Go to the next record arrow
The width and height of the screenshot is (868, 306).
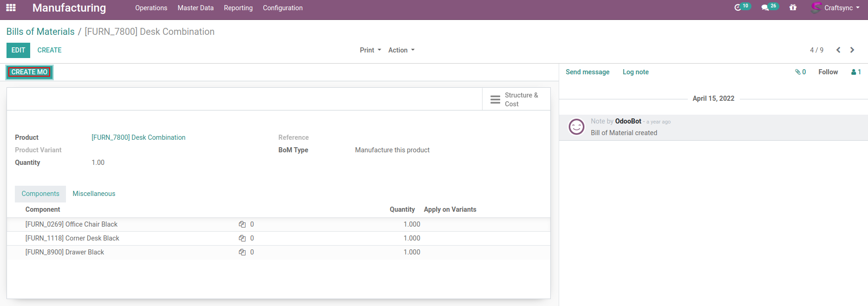point(852,50)
